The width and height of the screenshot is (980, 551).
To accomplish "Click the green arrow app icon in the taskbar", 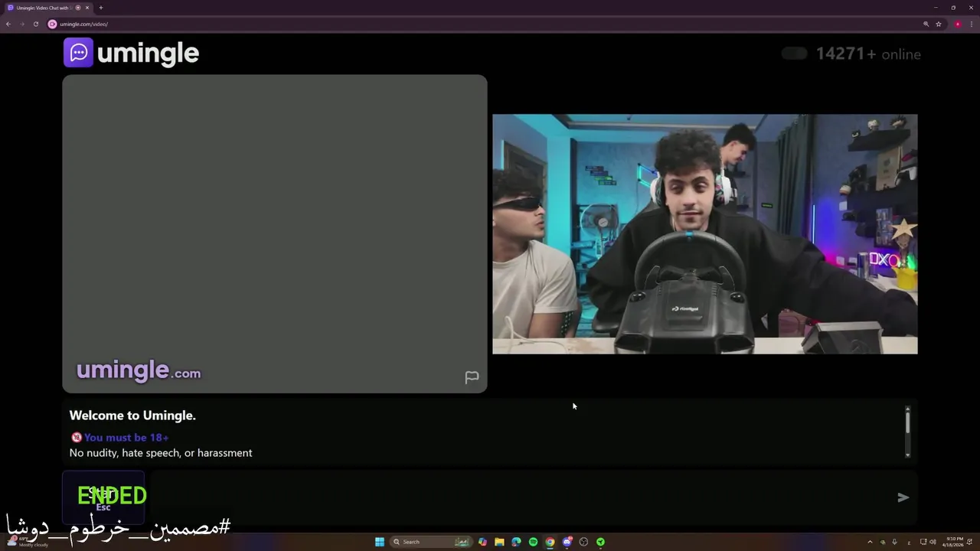I will (x=600, y=542).
